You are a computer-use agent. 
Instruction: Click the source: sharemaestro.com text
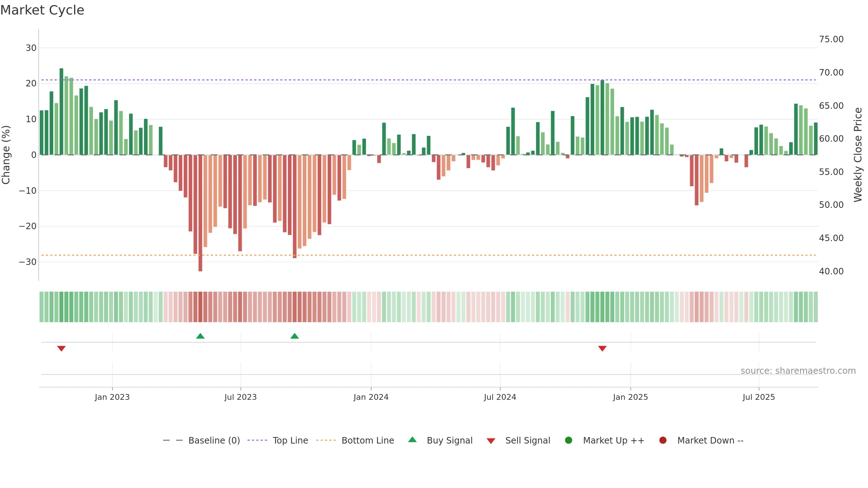pos(798,371)
